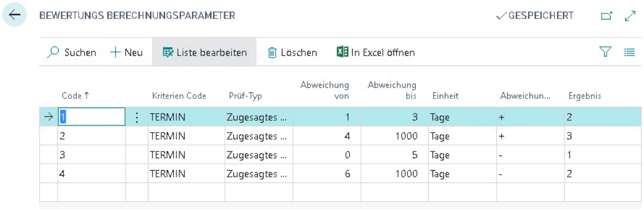Select Code cell with value 3
The height and width of the screenshot is (212, 644).
(92, 155)
